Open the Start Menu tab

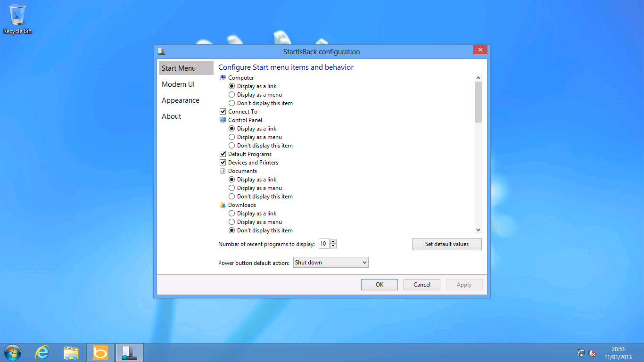tap(186, 68)
